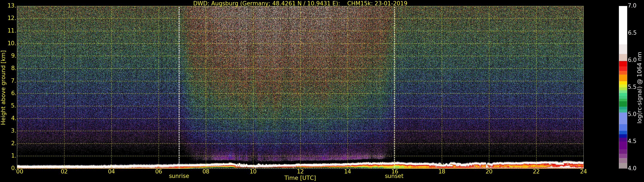This screenshot has height=182, width=644.
Task: Click height tick label '3.'
Action: pyautogui.click(x=13, y=131)
